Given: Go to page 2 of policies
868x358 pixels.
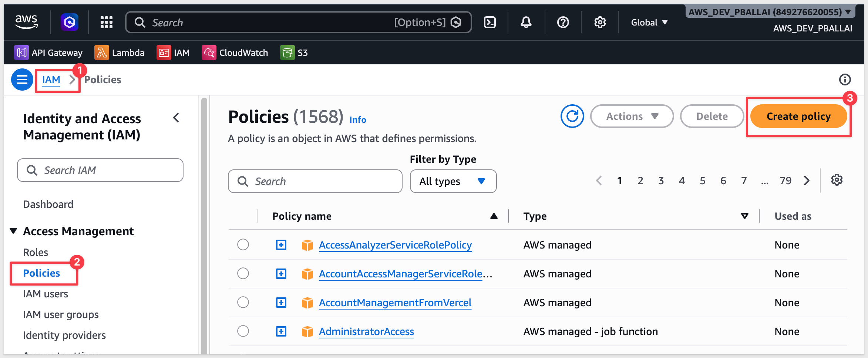Looking at the screenshot, I should coord(640,180).
